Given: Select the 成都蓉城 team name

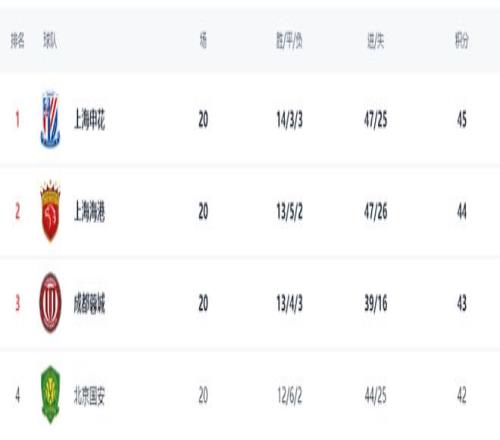Looking at the screenshot, I should coord(89,304).
